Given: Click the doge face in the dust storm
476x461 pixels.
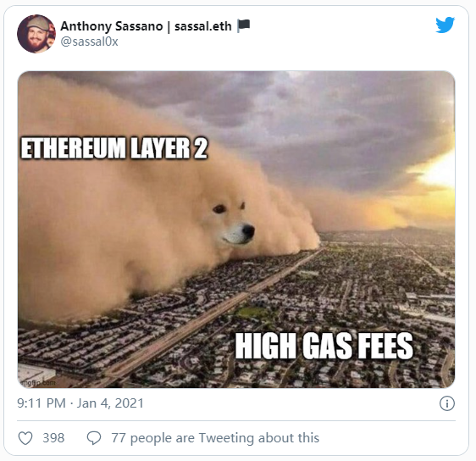Looking at the screenshot, I should pyautogui.click(x=232, y=223).
